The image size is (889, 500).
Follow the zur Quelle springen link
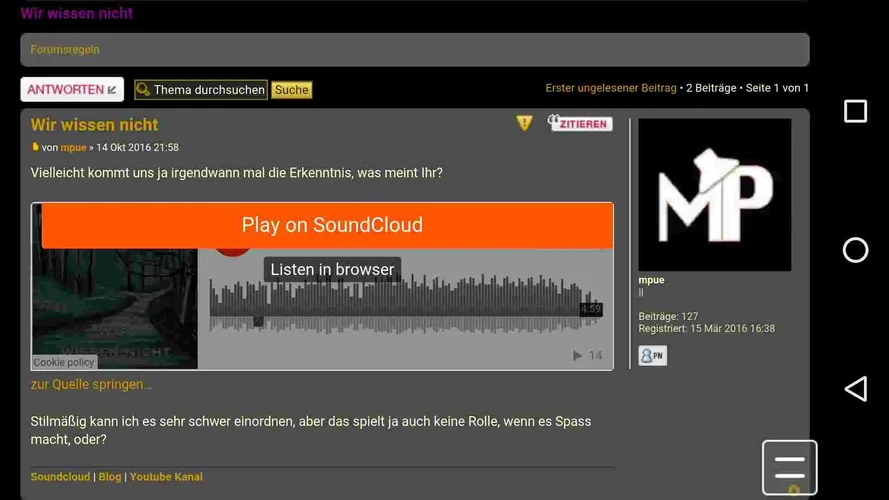pyautogui.click(x=91, y=384)
